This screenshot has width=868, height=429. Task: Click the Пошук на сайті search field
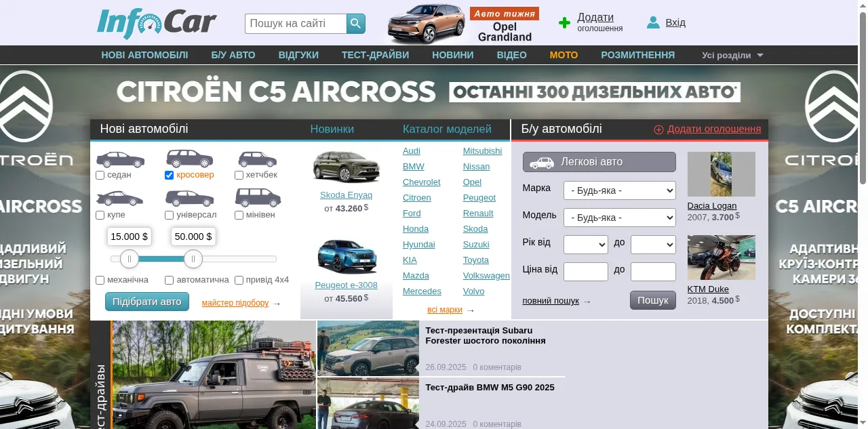[296, 24]
